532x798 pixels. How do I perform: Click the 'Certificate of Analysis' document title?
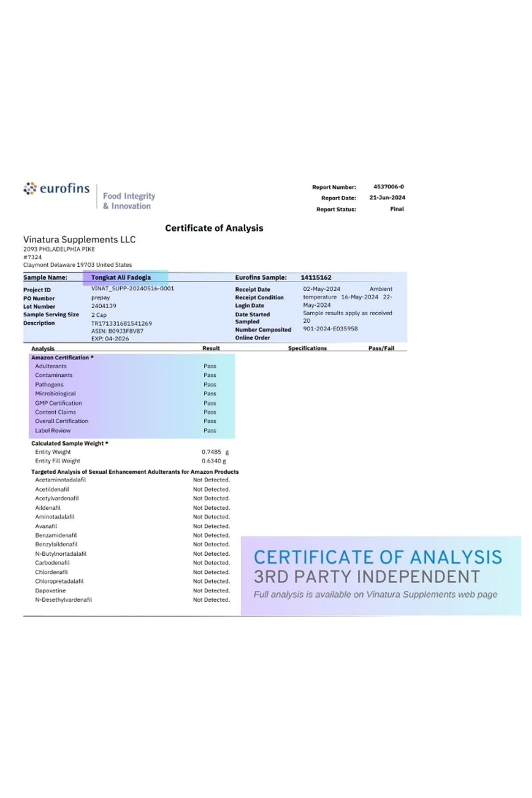pyautogui.click(x=214, y=228)
